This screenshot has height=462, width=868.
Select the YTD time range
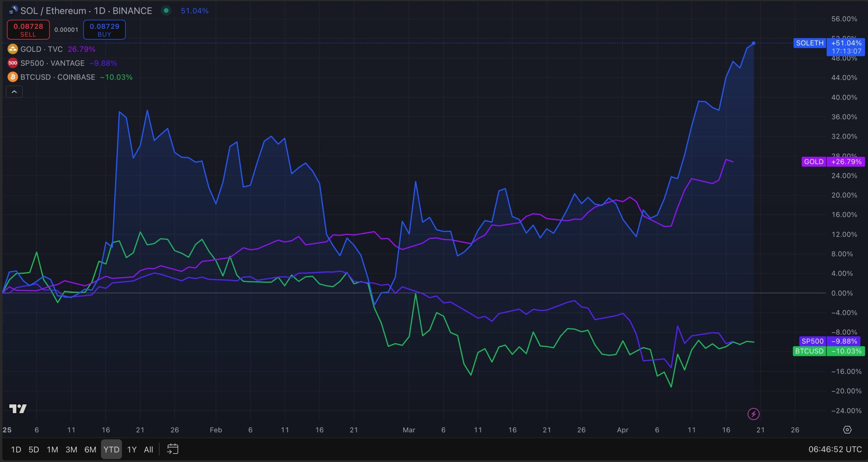tap(111, 449)
